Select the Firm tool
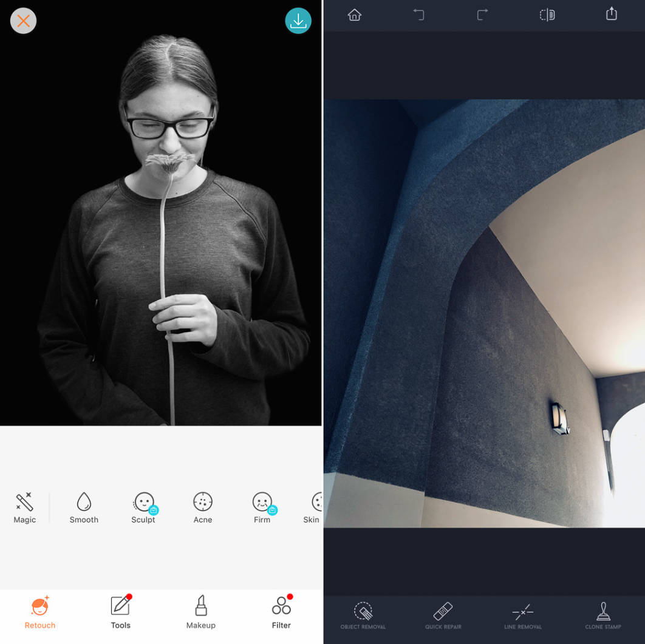Screen dimensions: 645x644 click(x=262, y=507)
